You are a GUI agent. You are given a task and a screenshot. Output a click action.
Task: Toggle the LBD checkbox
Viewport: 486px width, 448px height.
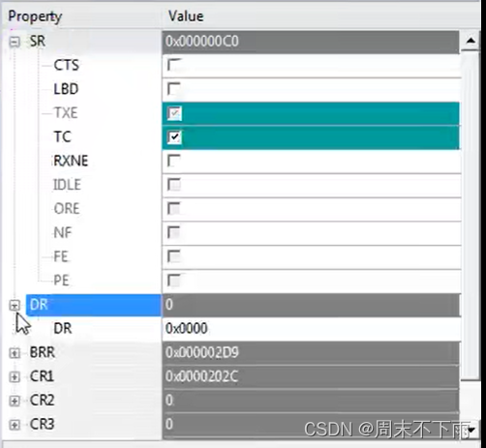pyautogui.click(x=174, y=89)
